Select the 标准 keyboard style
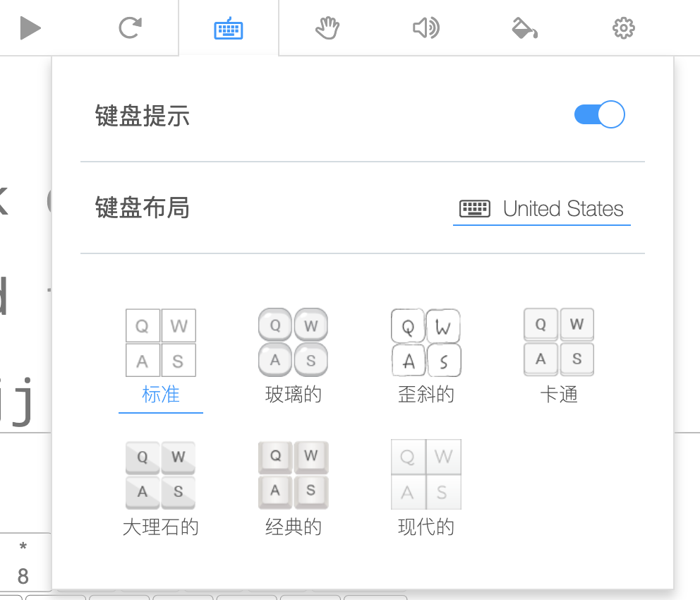 pos(160,395)
